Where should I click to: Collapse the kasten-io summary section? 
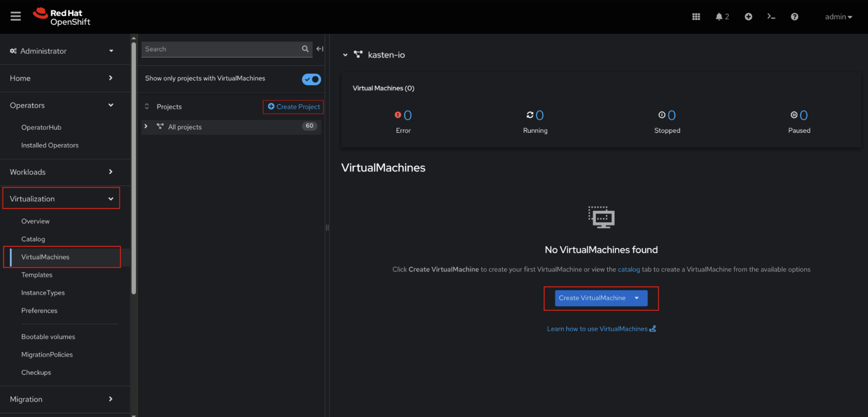pos(345,55)
